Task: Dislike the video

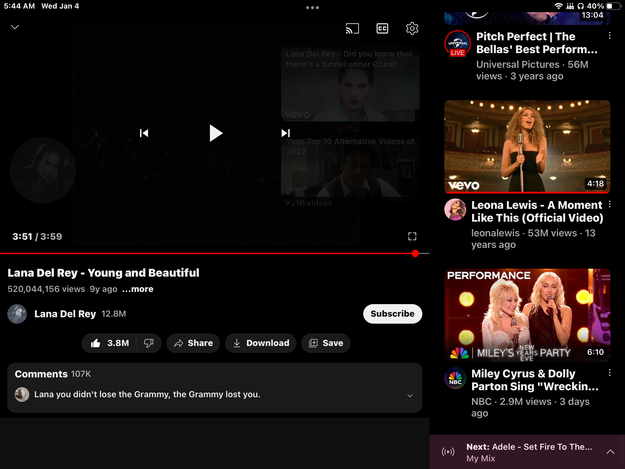Action: [x=149, y=343]
